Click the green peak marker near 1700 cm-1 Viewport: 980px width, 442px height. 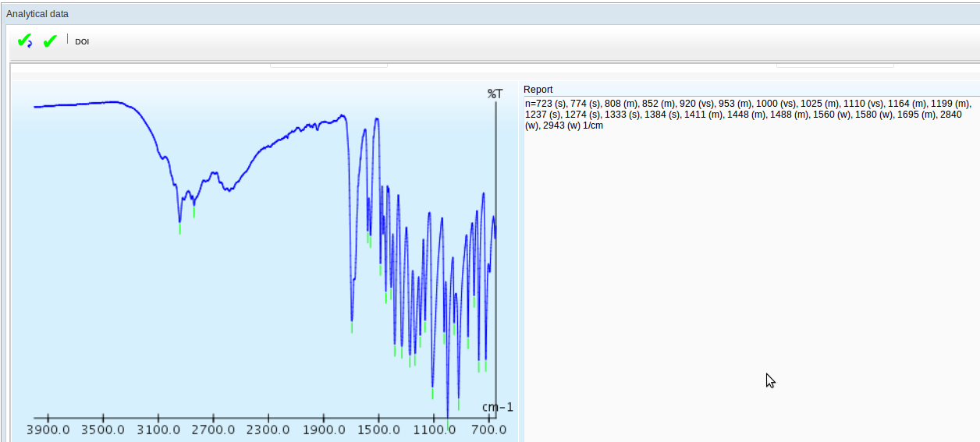pyautogui.click(x=352, y=327)
